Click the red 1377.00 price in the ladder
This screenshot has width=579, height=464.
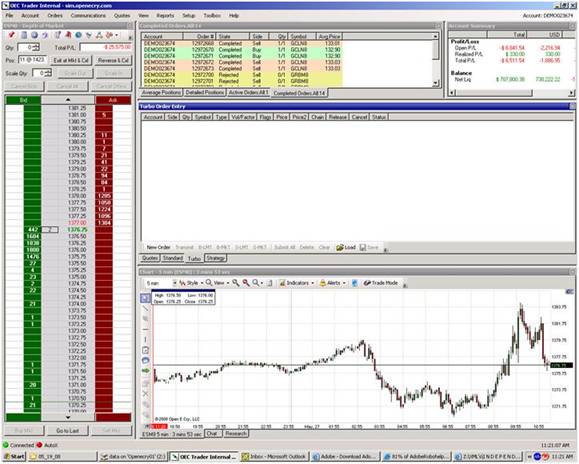pyautogui.click(x=77, y=223)
